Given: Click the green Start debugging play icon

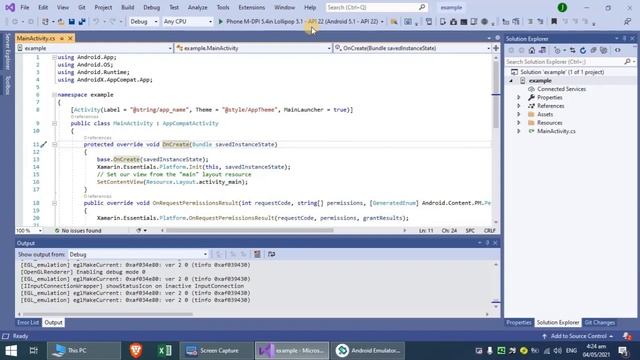Looking at the screenshot, I should click(x=220, y=22).
